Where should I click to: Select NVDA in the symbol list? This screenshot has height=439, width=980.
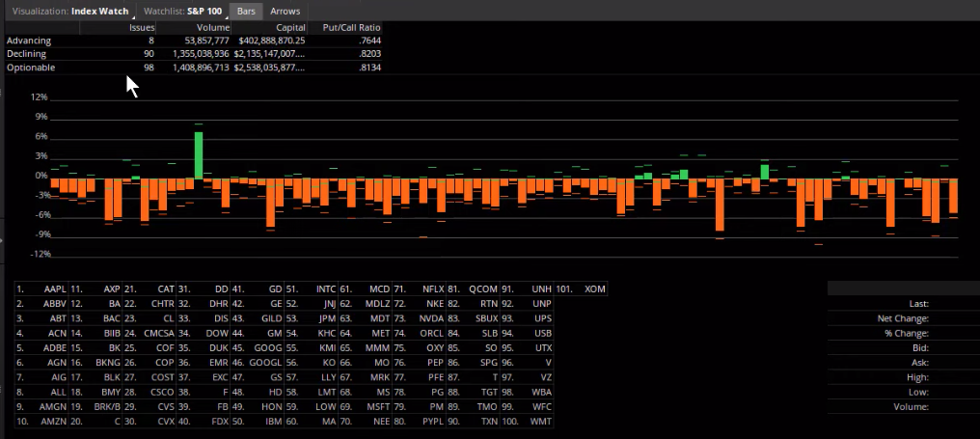click(431, 317)
